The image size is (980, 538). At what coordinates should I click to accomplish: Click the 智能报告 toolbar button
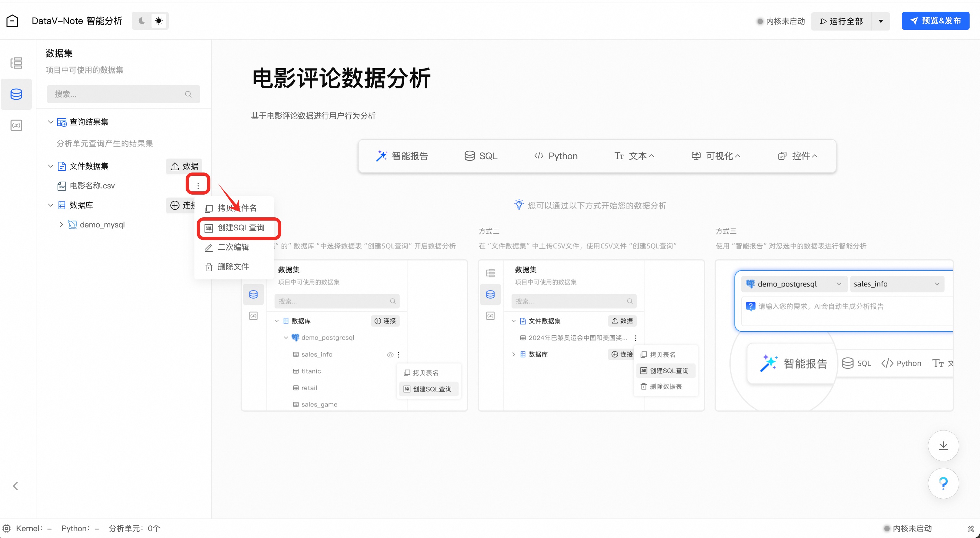click(x=403, y=156)
